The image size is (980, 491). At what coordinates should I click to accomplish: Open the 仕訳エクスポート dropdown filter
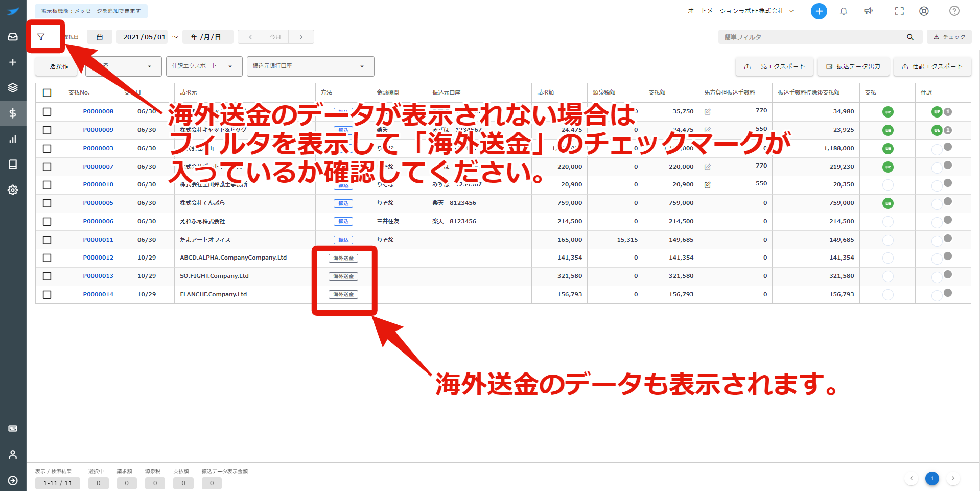[204, 66]
